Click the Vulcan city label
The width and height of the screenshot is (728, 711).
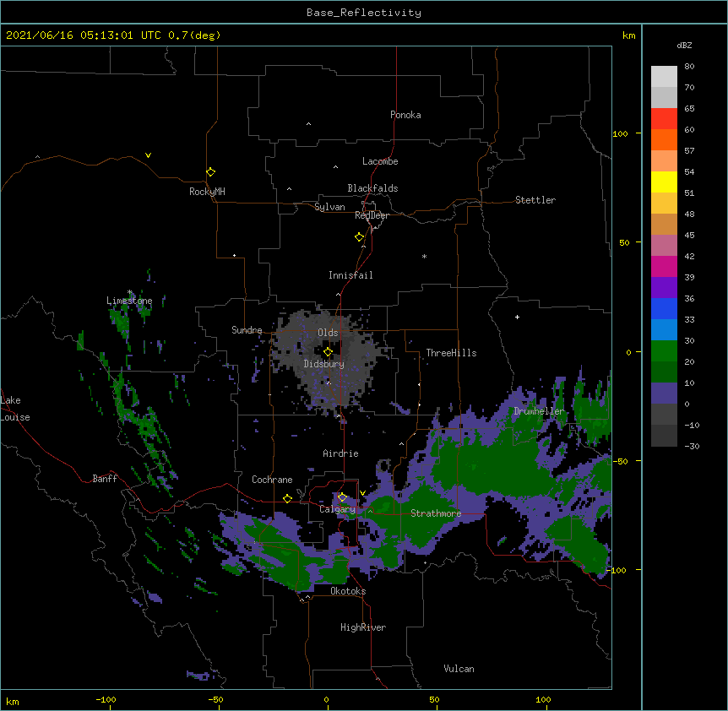(x=459, y=669)
